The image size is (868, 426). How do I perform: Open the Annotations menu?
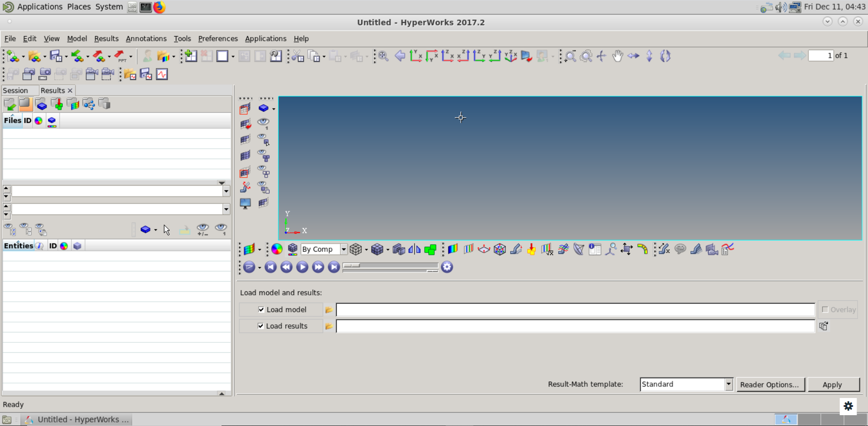coord(146,39)
